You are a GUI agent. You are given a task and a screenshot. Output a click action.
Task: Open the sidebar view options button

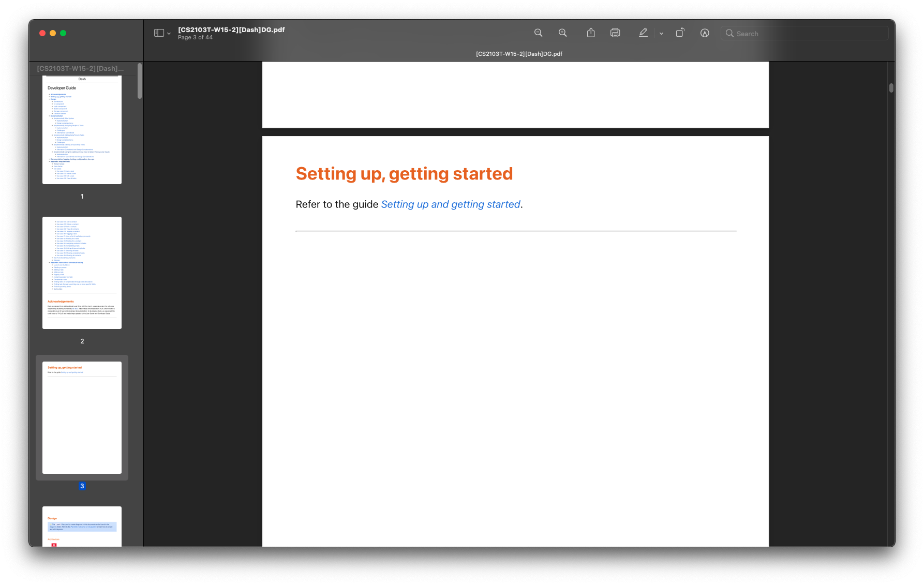tap(159, 33)
